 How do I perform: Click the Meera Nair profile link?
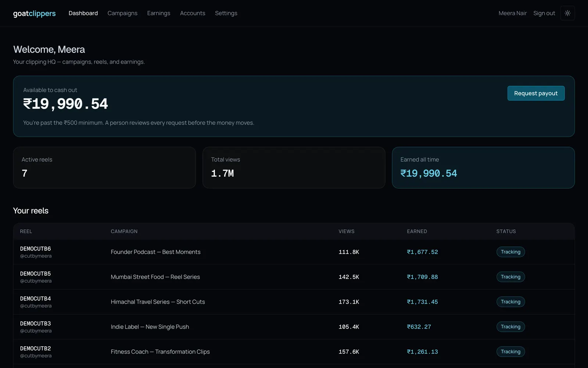(513, 13)
